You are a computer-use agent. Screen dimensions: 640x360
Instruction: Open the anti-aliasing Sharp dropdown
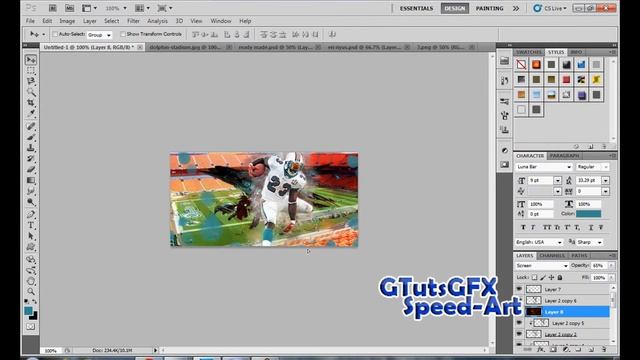pos(590,242)
